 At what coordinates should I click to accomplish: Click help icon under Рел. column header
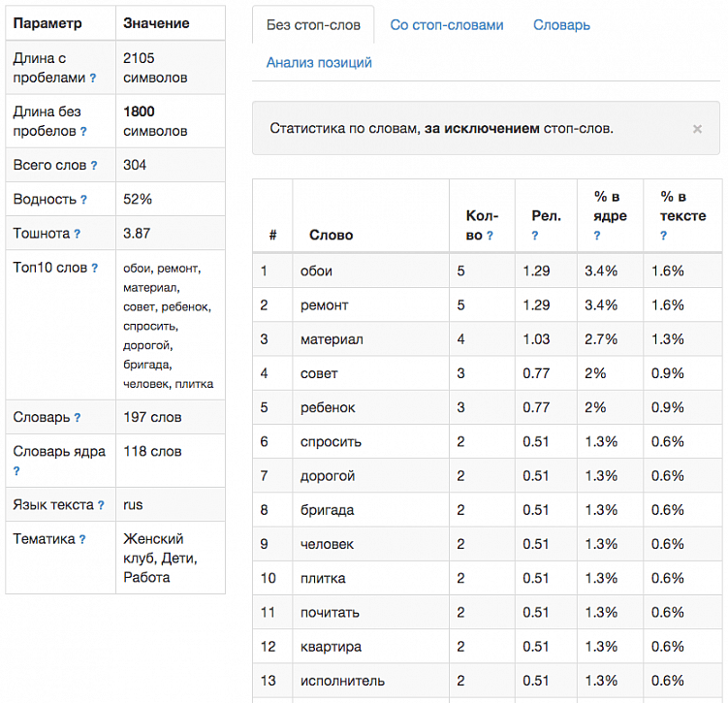pyautogui.click(x=535, y=236)
